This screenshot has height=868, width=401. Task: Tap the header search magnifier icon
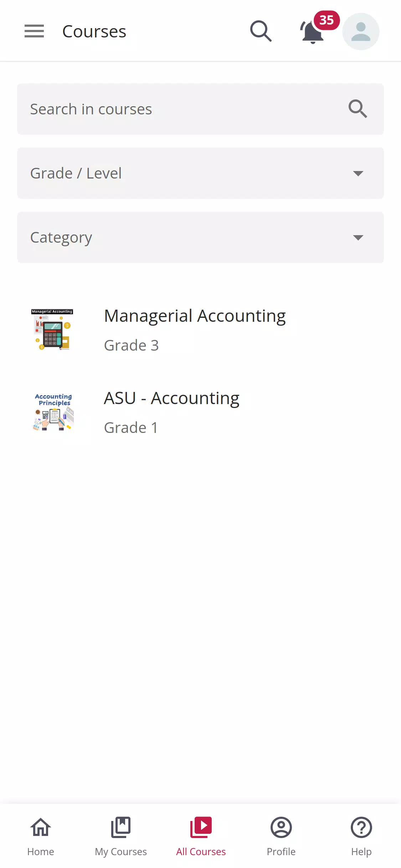pos(261,31)
